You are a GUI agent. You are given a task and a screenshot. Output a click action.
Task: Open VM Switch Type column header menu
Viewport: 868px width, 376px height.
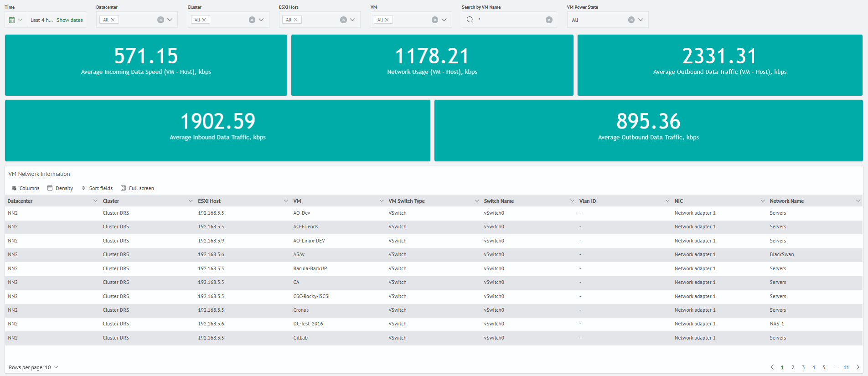click(477, 201)
